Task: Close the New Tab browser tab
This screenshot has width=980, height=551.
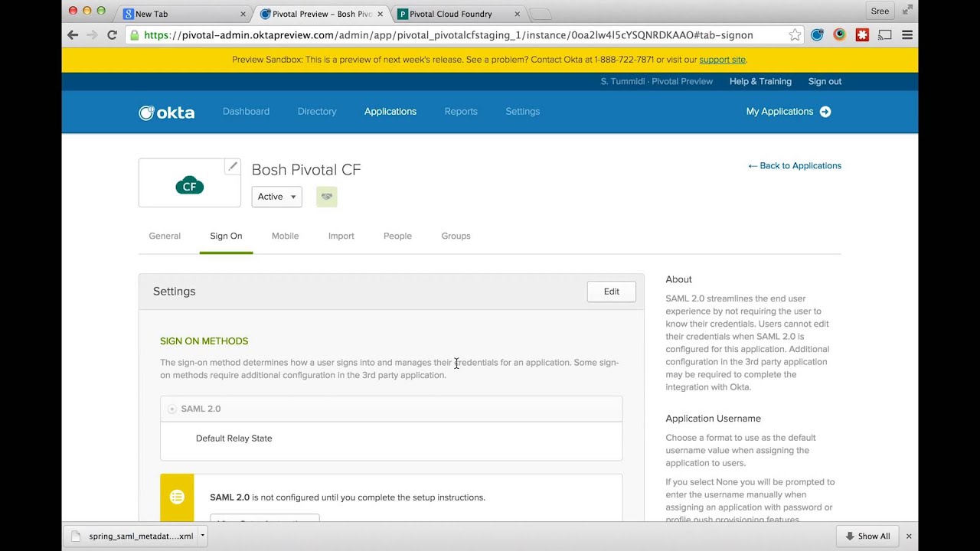Action: [x=243, y=14]
